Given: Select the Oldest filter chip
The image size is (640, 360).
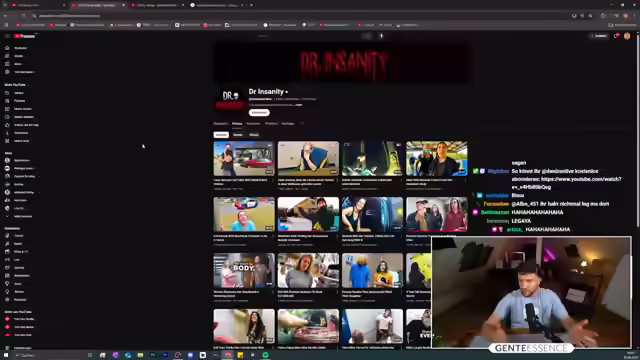Looking at the screenshot, I should pyautogui.click(x=254, y=135).
